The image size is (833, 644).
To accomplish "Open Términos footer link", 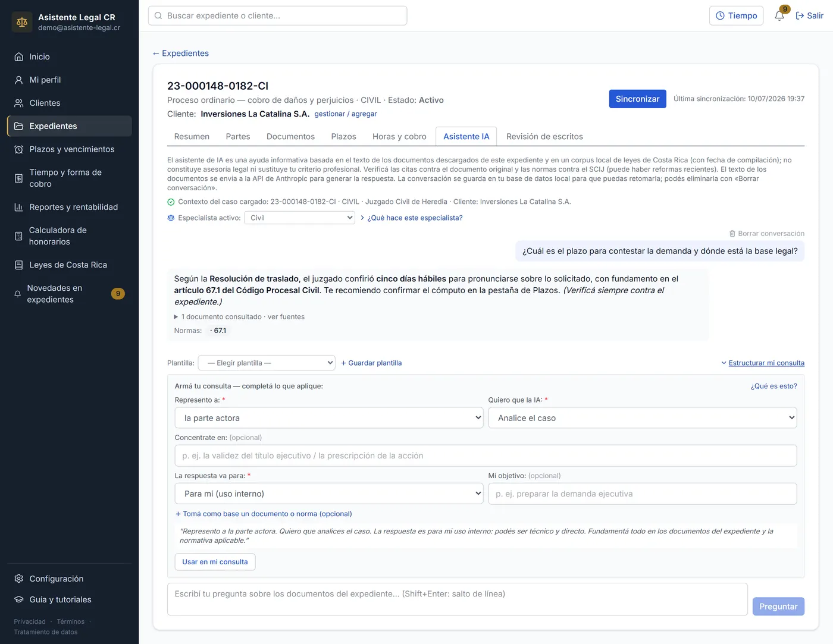I will coord(70,621).
